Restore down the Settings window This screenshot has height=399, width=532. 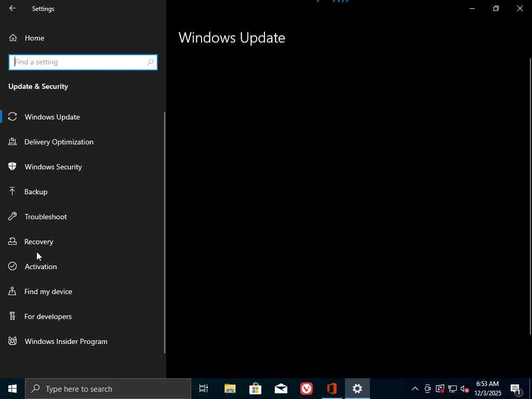coord(496,8)
